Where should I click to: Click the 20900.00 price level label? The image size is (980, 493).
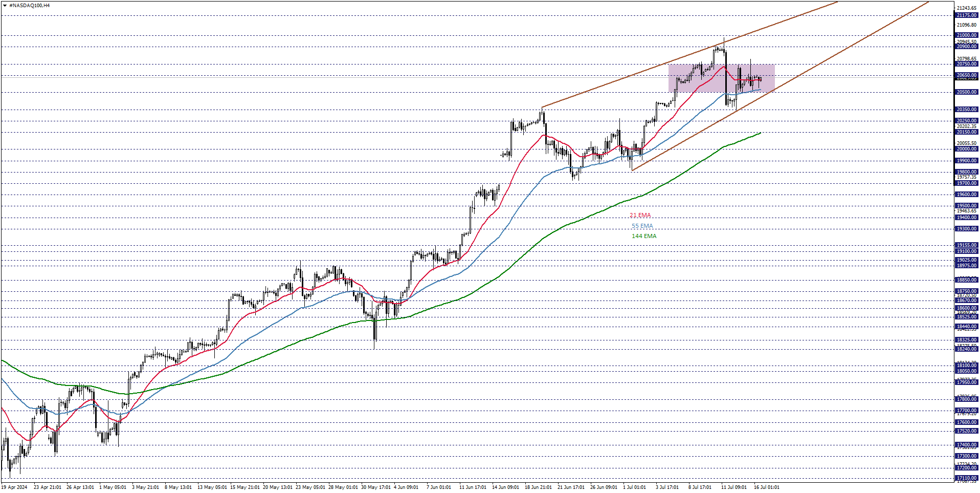[967, 47]
